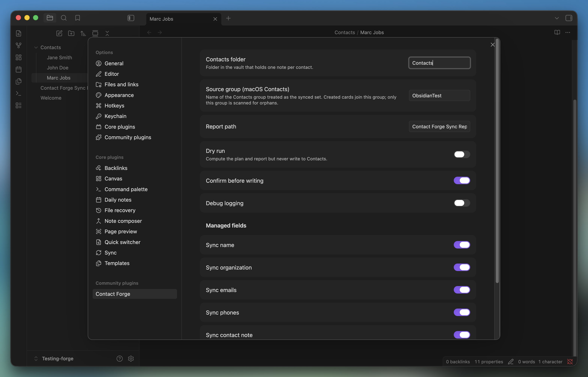Disable Confirm before writing toggle
588x377 pixels.
462,180
